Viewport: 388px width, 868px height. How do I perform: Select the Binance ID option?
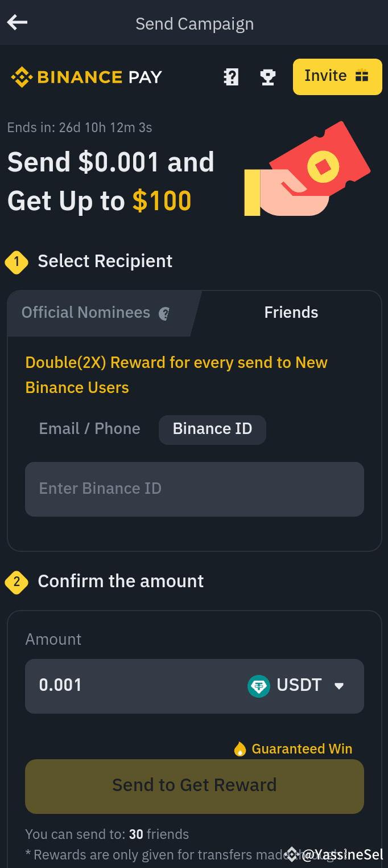(212, 429)
